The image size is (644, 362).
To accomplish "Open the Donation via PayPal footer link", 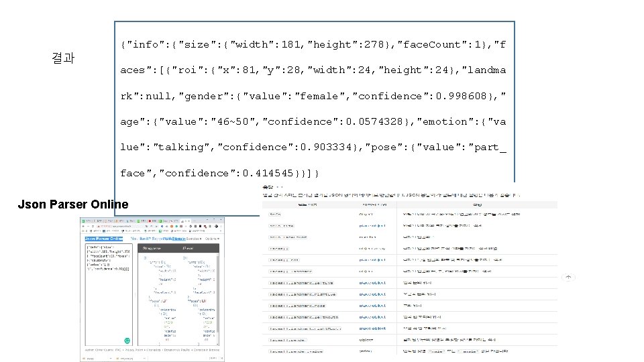I will pyautogui.click(x=177, y=350).
